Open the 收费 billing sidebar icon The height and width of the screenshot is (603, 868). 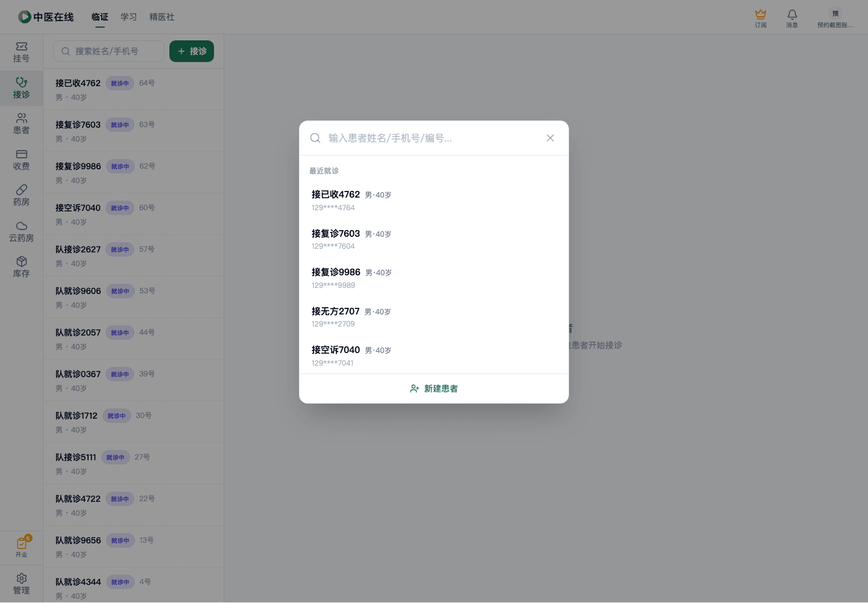tap(21, 160)
